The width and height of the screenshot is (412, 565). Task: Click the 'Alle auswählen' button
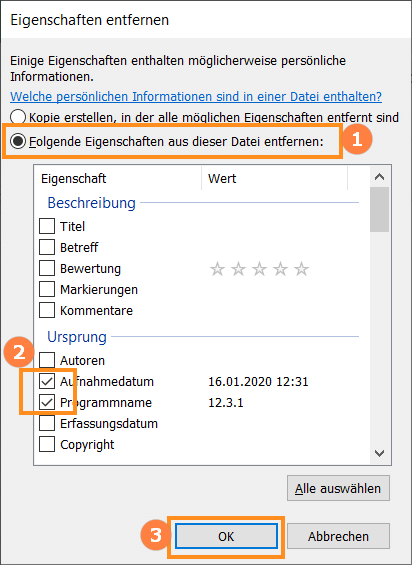[x=338, y=488]
